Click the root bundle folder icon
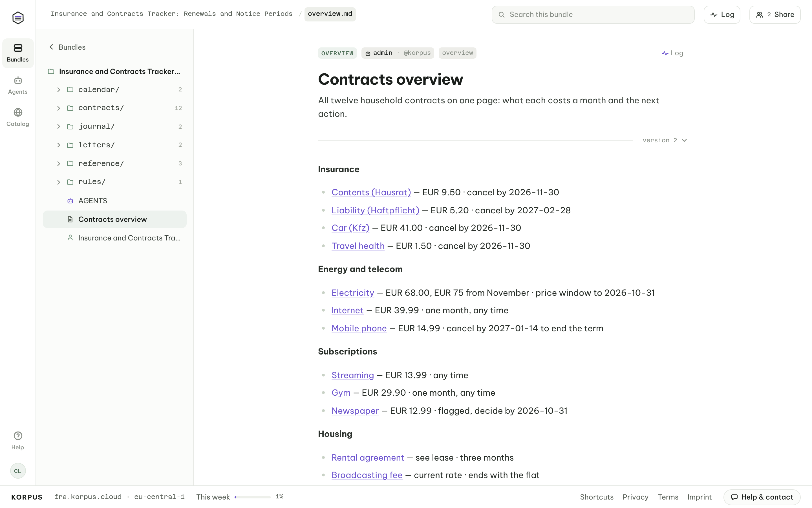Image resolution: width=812 pixels, height=508 pixels. (x=51, y=72)
